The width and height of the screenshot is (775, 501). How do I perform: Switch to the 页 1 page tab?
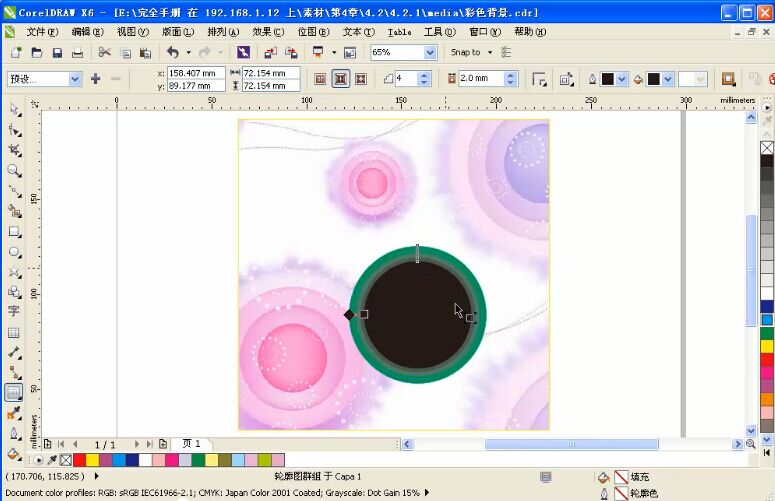pyautogui.click(x=192, y=444)
